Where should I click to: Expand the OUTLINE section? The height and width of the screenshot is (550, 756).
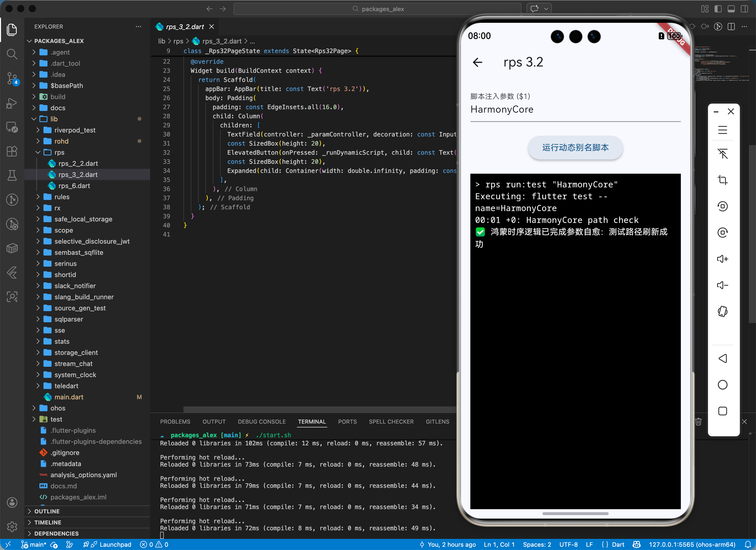tap(47, 511)
